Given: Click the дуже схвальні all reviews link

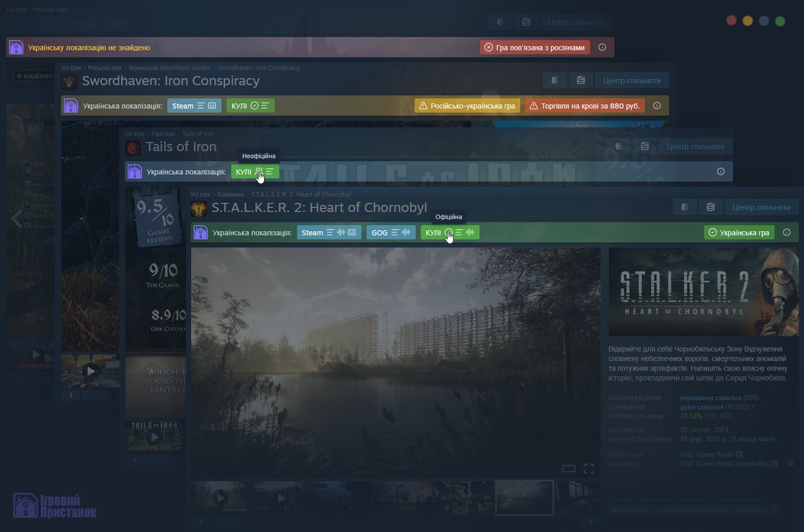Looking at the screenshot, I should pos(701,407).
